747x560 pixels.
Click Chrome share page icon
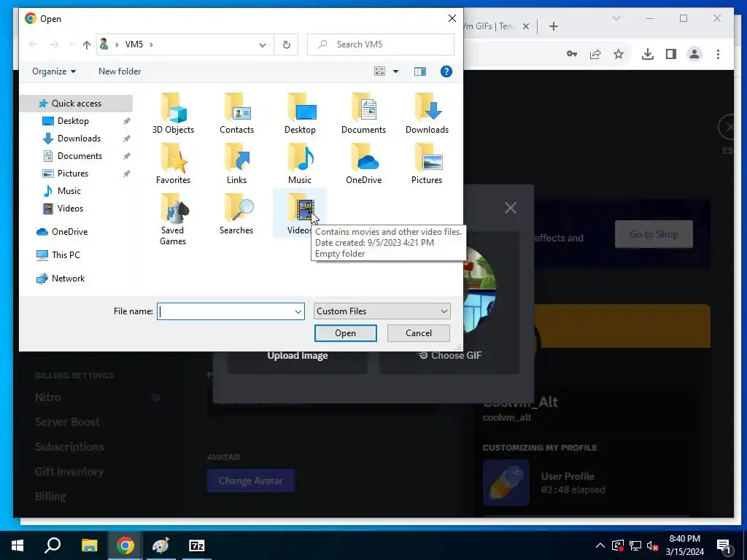(x=595, y=54)
